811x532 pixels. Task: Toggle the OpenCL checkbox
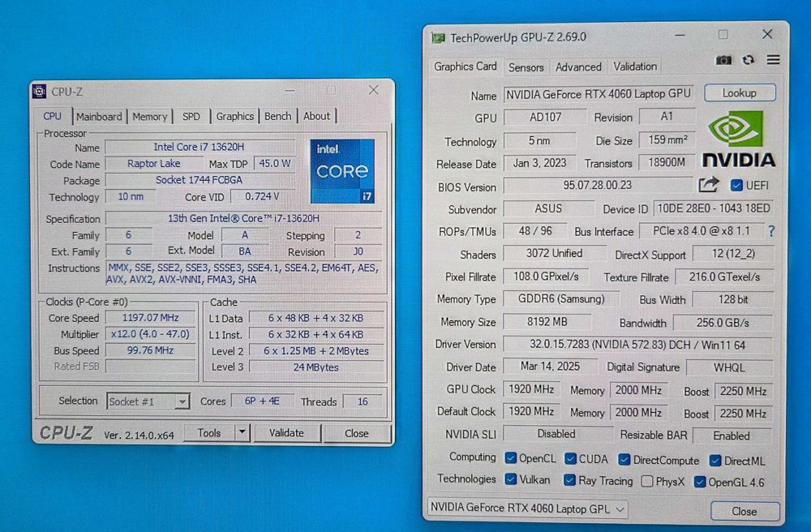[511, 458]
